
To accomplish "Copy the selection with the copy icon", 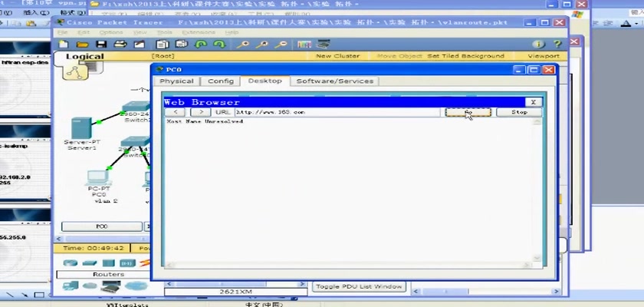I will click(x=163, y=45).
